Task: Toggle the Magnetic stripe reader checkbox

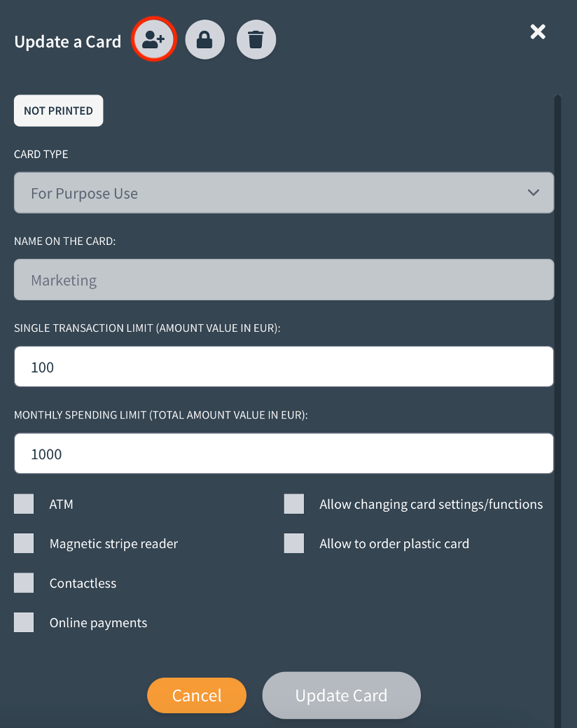Action: click(x=24, y=543)
